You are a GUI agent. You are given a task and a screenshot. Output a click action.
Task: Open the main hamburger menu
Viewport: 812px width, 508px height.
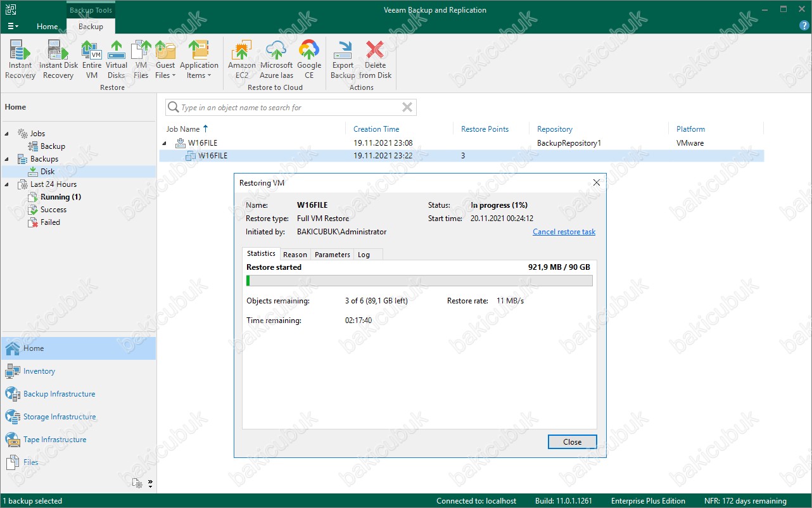point(13,26)
